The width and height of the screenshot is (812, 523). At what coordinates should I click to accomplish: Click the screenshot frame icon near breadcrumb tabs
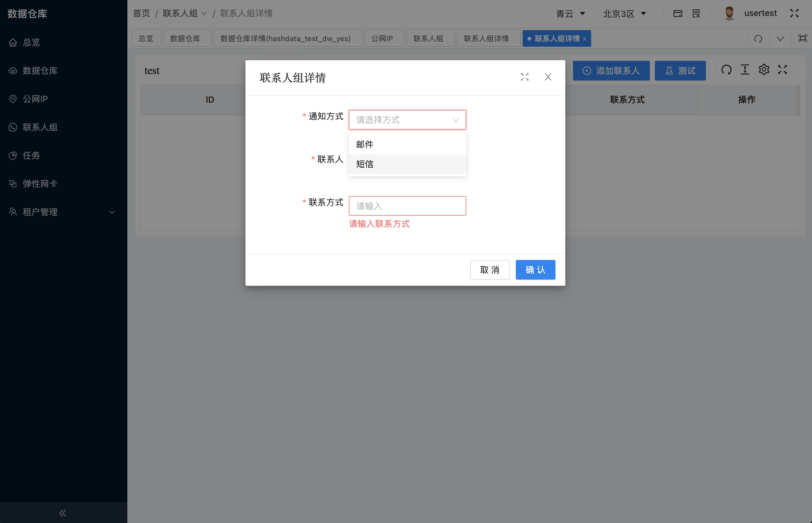(802, 38)
